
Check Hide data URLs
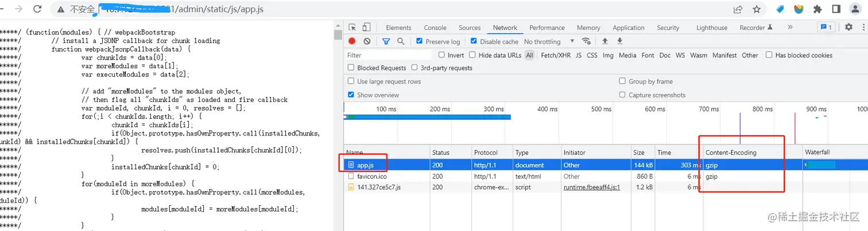[x=472, y=55]
